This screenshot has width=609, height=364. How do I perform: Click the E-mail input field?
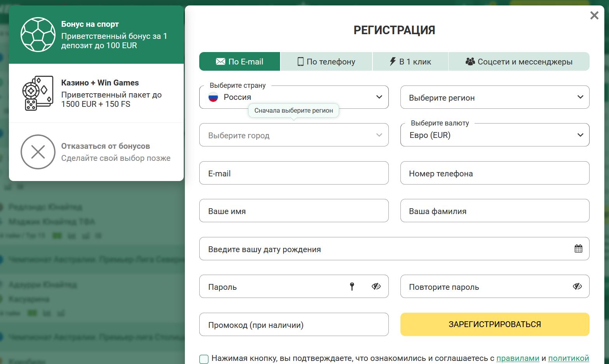294,173
